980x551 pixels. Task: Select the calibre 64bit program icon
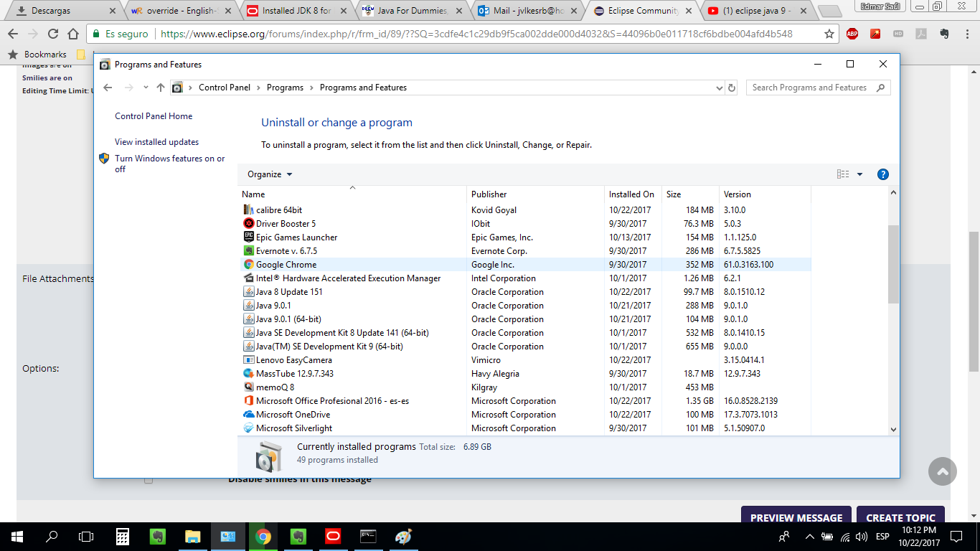point(248,210)
